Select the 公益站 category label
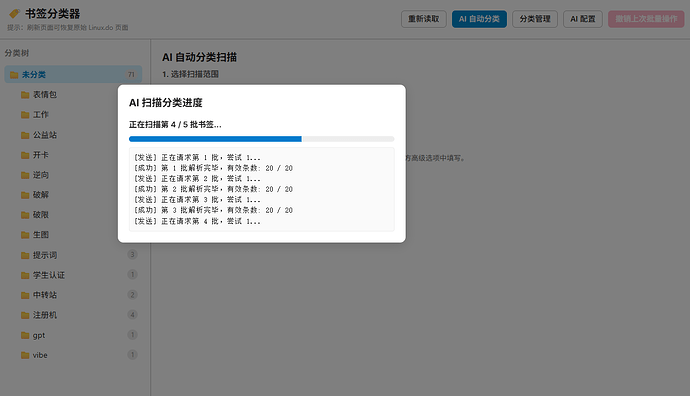This screenshot has height=396, width=690. (x=45, y=135)
